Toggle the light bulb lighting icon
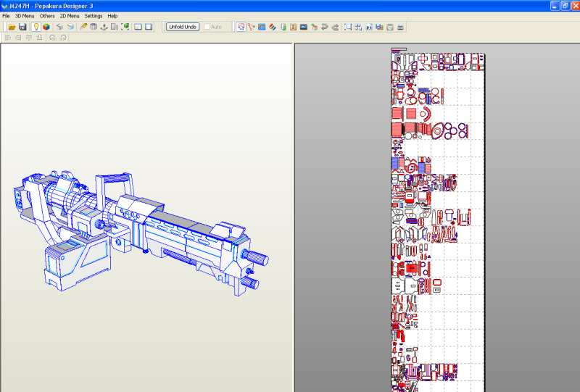 pyautogui.click(x=36, y=27)
